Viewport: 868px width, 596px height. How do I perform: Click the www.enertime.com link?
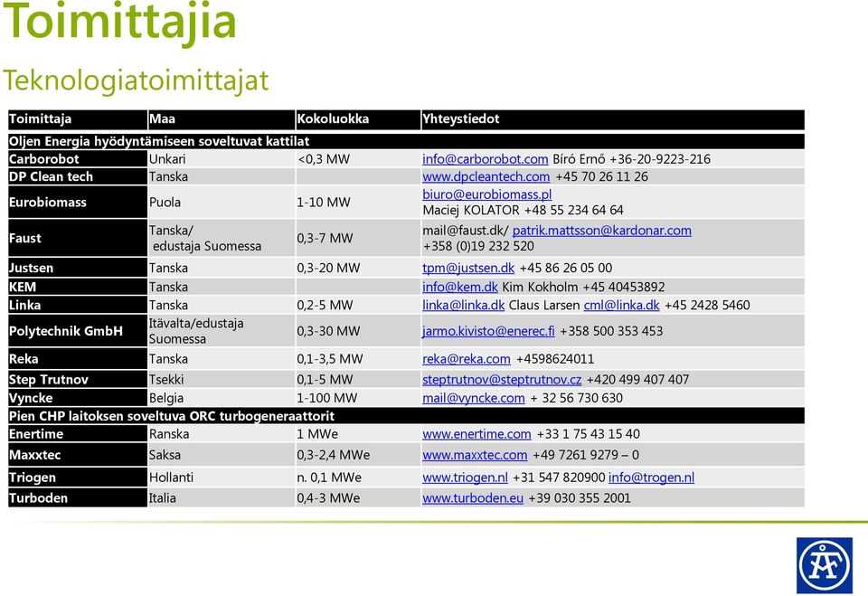(x=476, y=434)
